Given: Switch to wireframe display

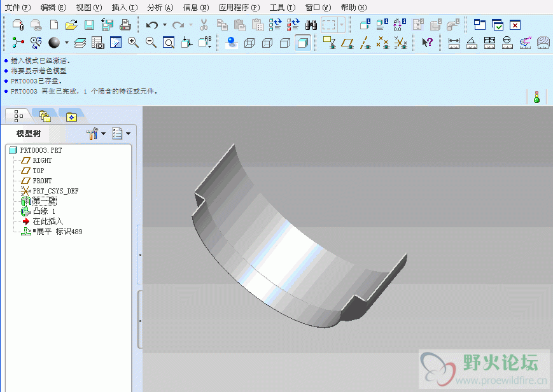Looking at the screenshot, I should [249, 43].
